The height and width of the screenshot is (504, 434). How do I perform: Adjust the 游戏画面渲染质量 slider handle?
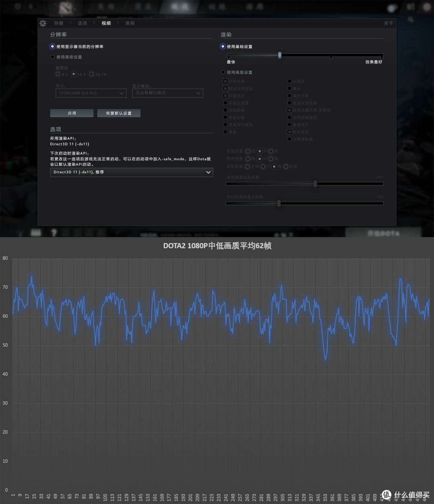tap(315, 184)
